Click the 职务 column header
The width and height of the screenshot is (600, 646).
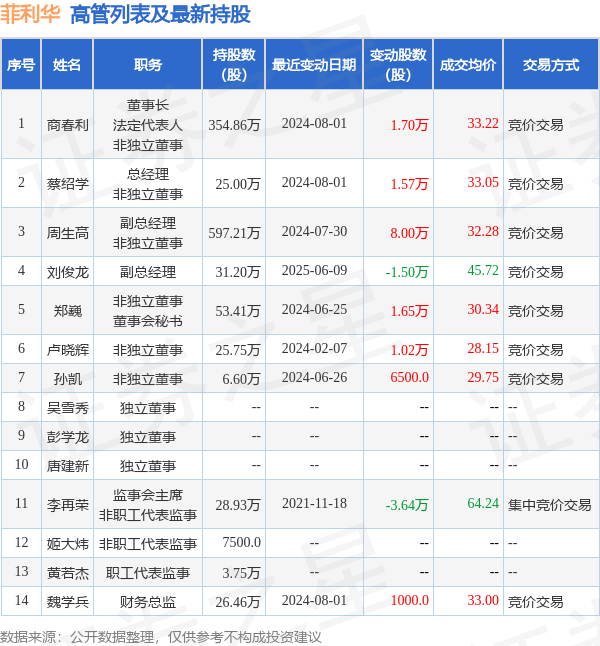148,65
